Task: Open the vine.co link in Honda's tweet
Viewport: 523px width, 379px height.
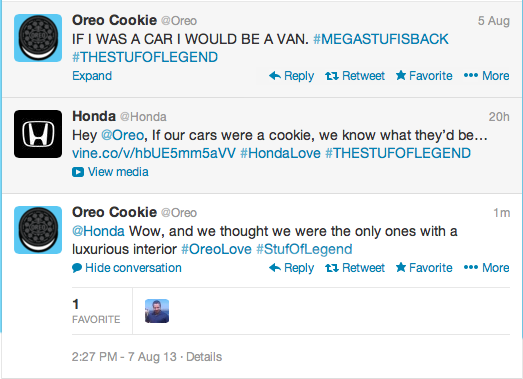Action: click(x=154, y=153)
